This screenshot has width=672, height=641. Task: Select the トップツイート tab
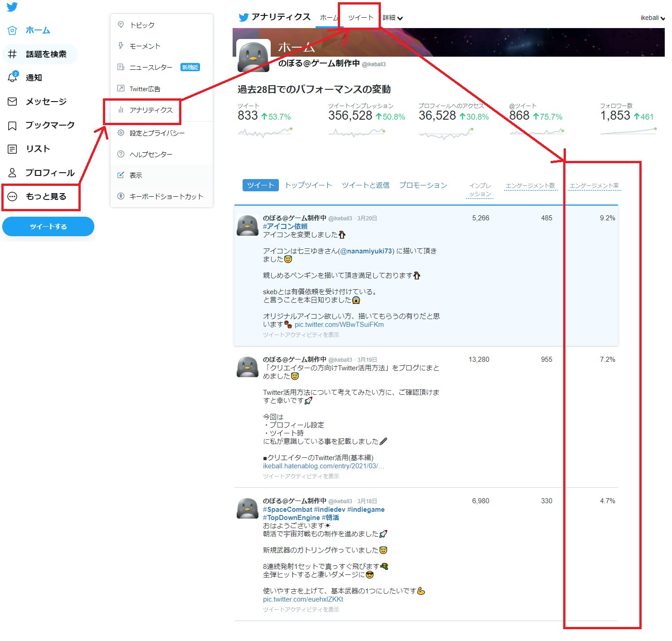coord(308,185)
